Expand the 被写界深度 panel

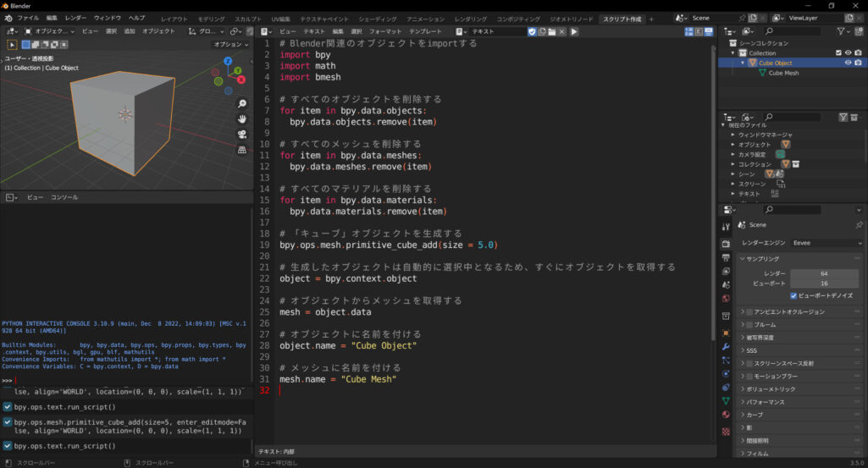pos(800,338)
